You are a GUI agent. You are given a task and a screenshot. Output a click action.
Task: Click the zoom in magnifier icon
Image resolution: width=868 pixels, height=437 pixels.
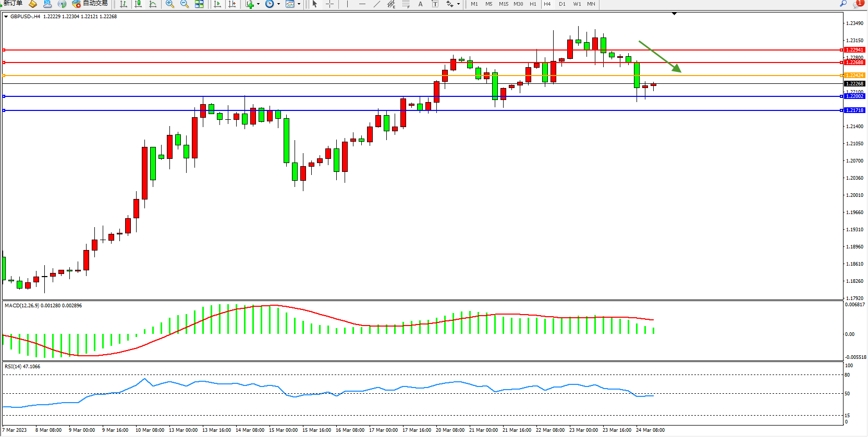coord(170,4)
